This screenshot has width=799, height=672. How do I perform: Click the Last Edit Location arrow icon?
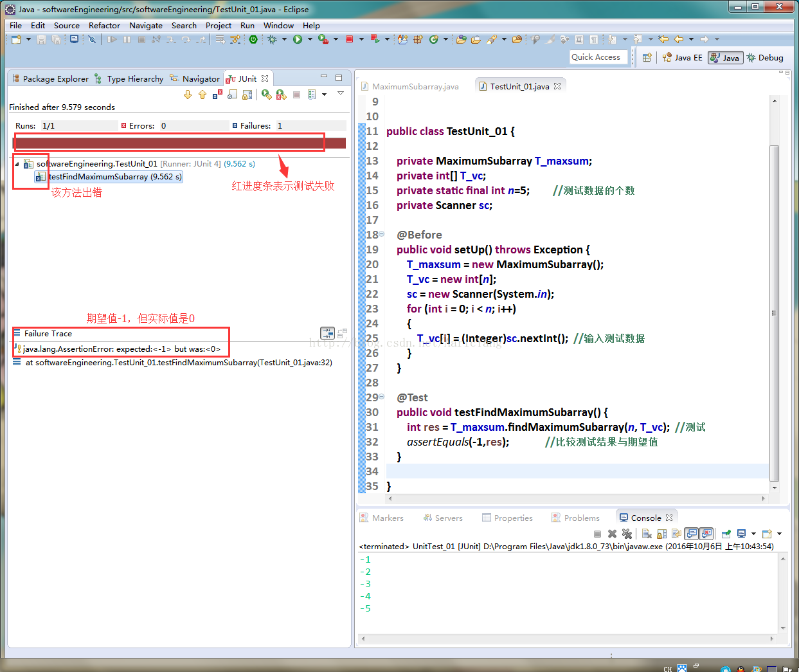pyautogui.click(x=663, y=39)
